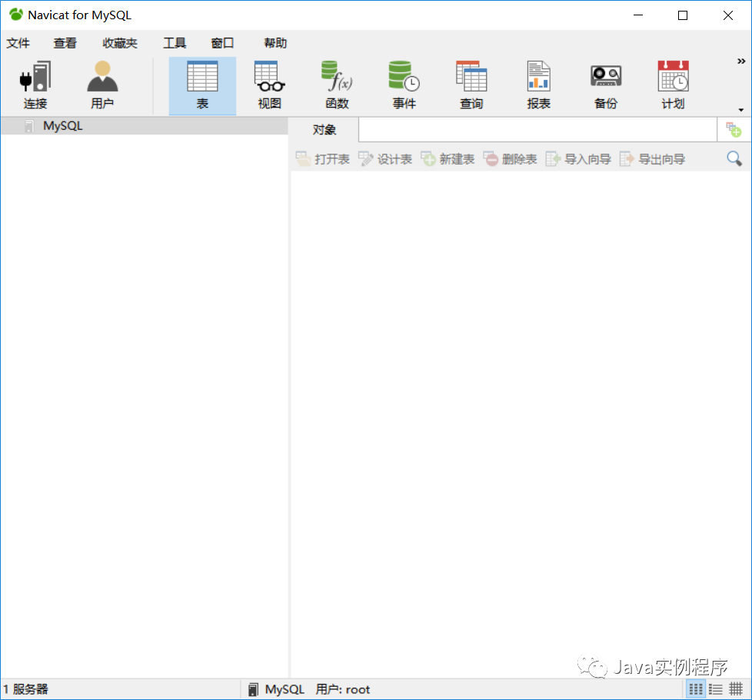Minimize the Navicat window

point(638,15)
